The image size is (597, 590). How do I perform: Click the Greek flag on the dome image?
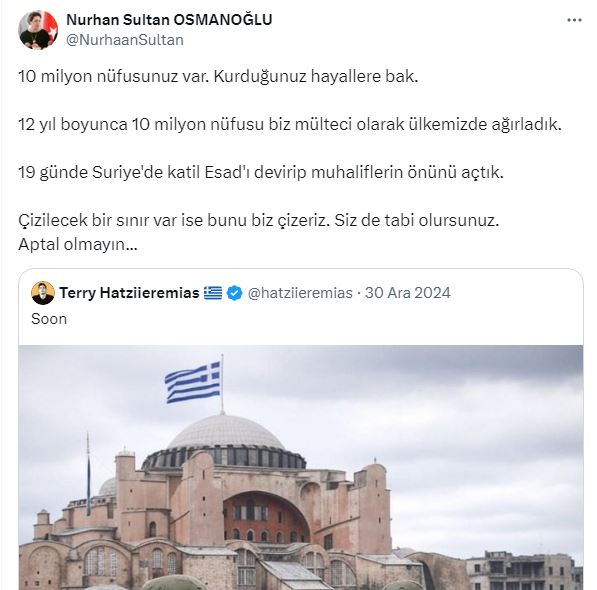click(x=193, y=383)
